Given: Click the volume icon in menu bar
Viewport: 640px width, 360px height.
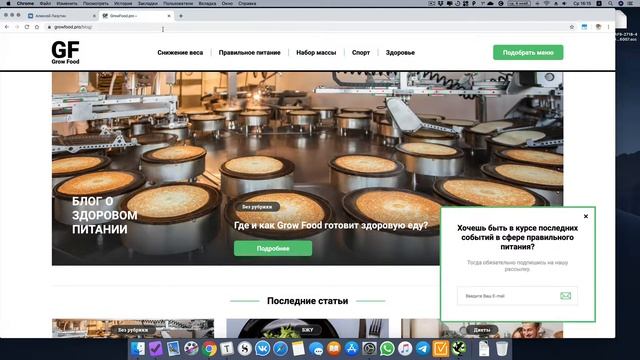Looking at the screenshot, I should point(564,3).
